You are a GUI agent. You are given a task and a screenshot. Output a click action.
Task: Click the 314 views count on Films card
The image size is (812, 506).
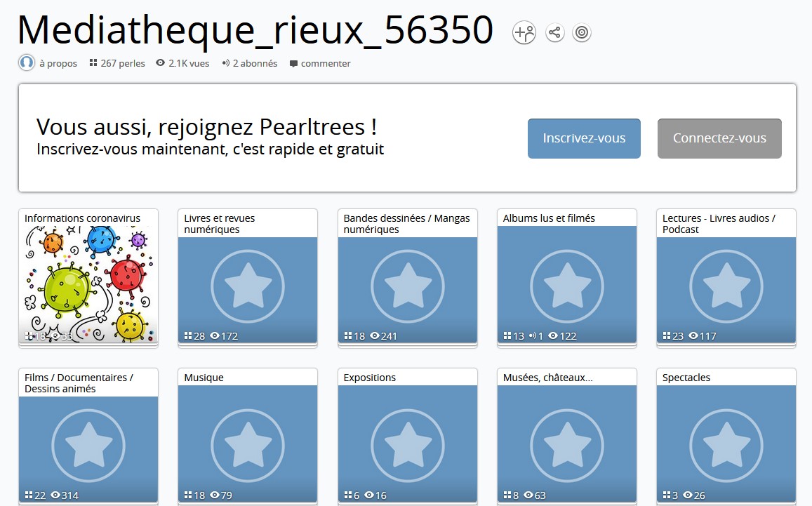point(65,495)
